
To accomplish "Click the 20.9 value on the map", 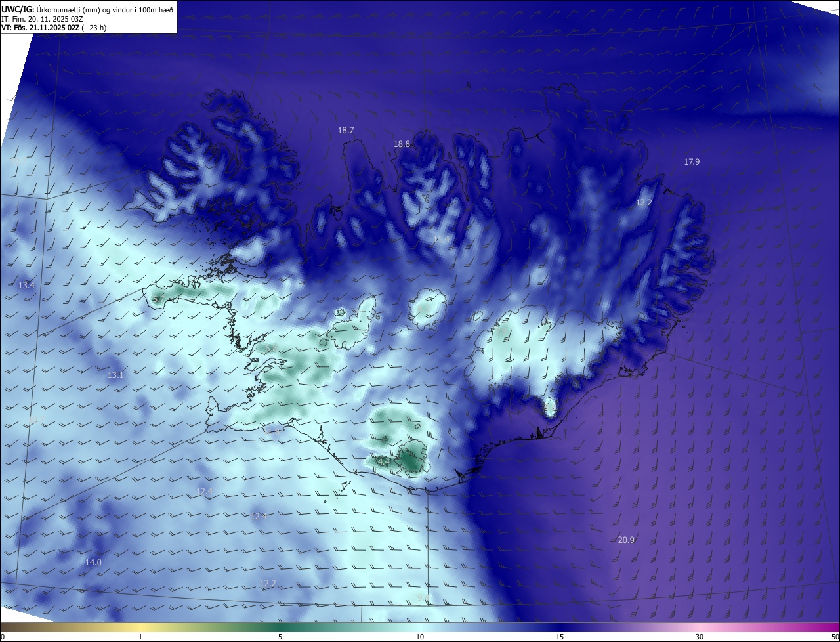I will (x=626, y=540).
